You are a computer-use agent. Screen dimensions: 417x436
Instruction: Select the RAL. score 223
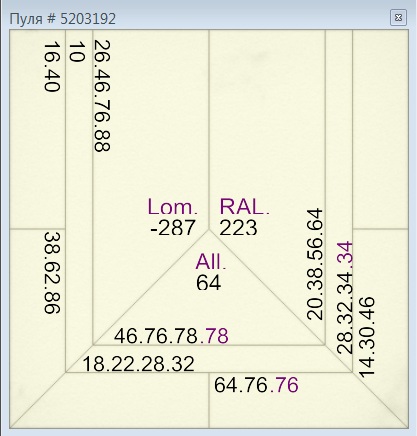tap(238, 228)
